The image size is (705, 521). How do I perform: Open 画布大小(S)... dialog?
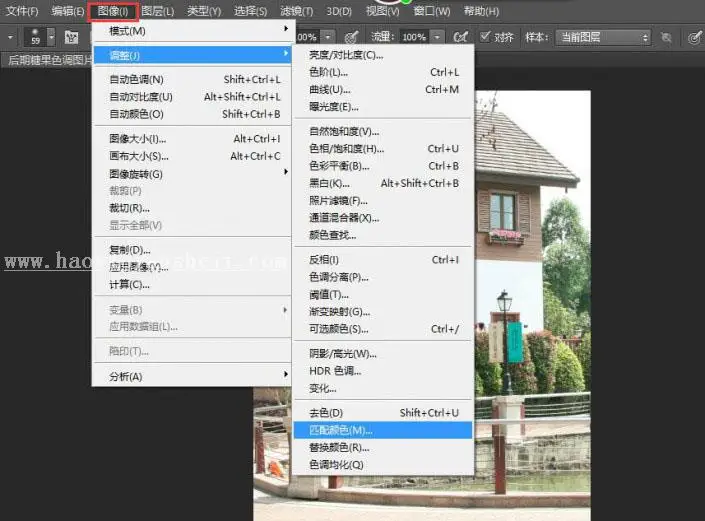[192, 156]
